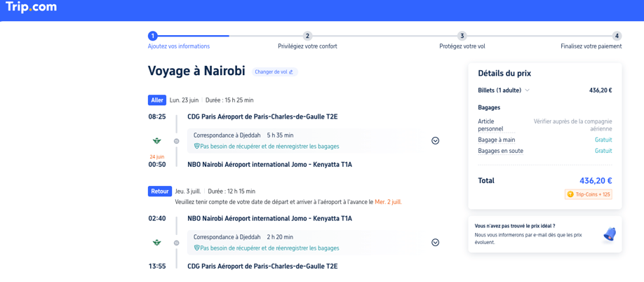644x282 pixels.
Task: Select step 1 circle Ajoutez vos informations
Action: pos(153,36)
